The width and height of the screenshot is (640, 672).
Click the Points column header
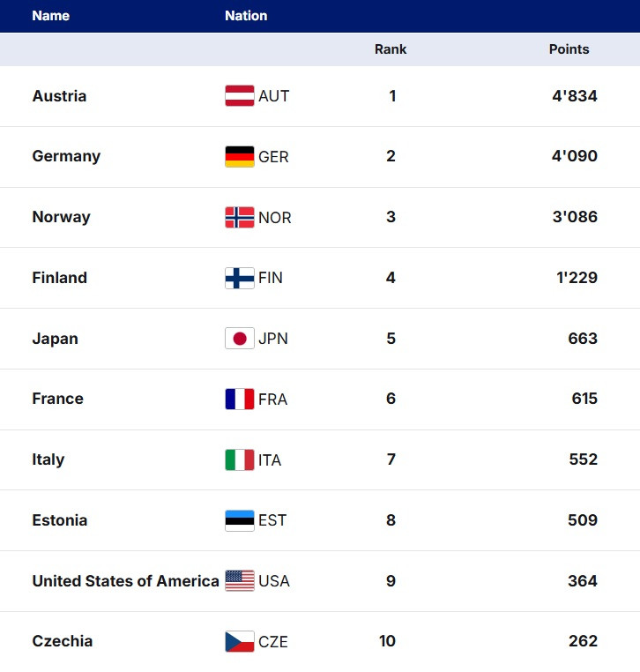(569, 49)
